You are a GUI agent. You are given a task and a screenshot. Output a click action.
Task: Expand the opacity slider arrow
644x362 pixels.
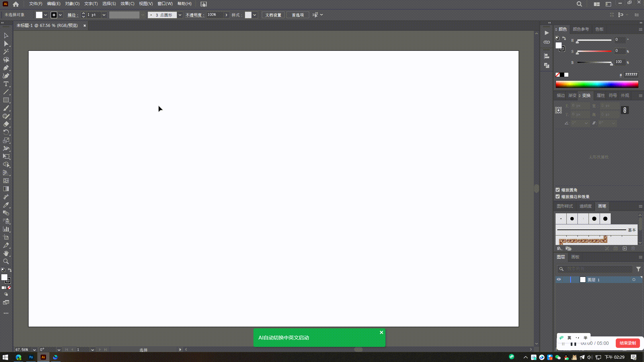pyautogui.click(x=227, y=15)
